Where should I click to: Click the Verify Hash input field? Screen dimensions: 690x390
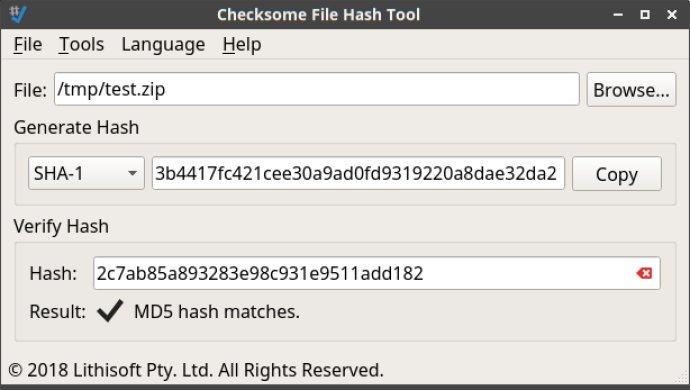377,273
